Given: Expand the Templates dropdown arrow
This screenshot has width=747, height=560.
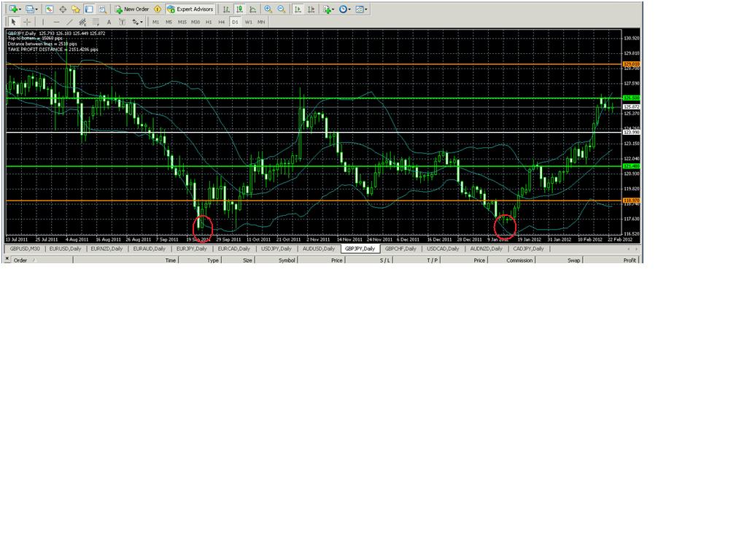Looking at the screenshot, I should pyautogui.click(x=366, y=9).
